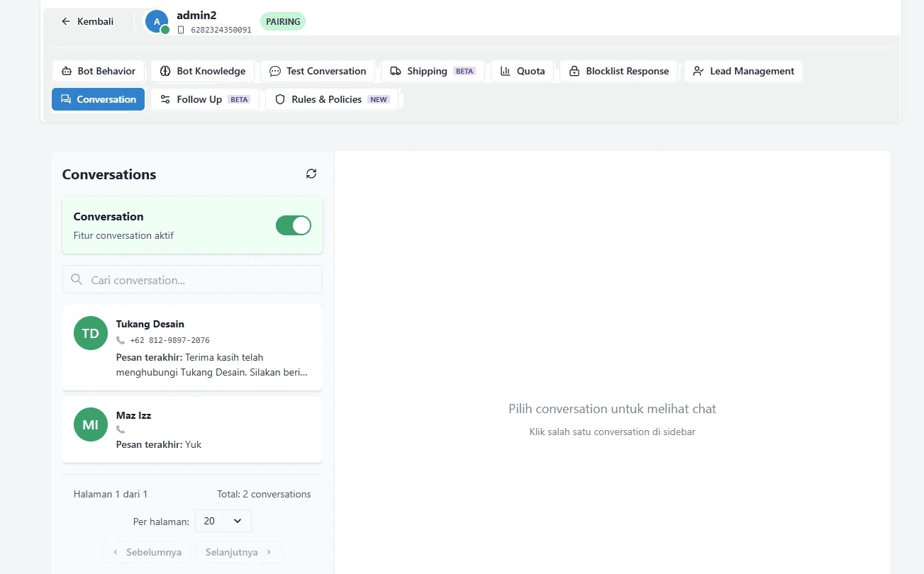The height and width of the screenshot is (574, 924).
Task: Click the Pesan terakhir: Yuk text
Action: point(159,444)
